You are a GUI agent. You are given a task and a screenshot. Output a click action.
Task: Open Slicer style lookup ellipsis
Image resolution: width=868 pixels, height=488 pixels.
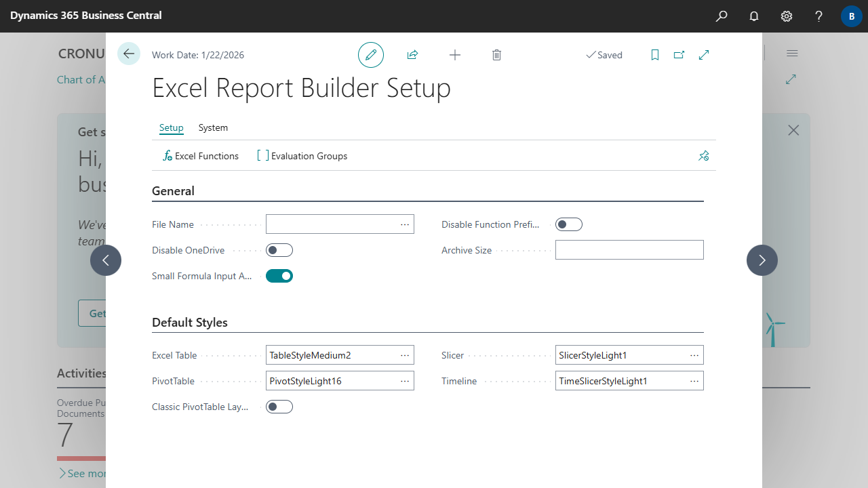[x=694, y=355]
